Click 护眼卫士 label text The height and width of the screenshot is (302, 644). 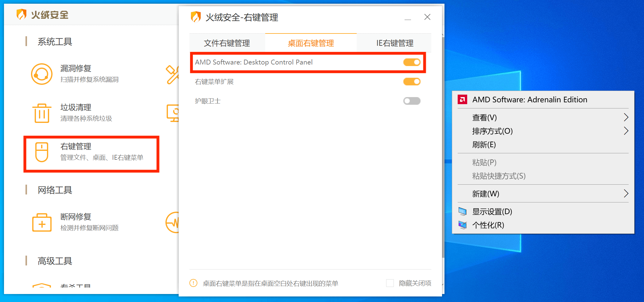[x=208, y=101]
